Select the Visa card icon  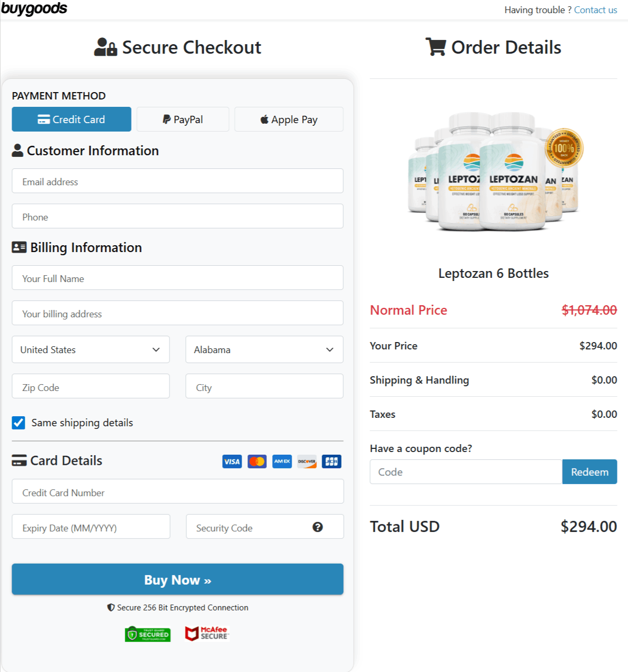point(232,462)
